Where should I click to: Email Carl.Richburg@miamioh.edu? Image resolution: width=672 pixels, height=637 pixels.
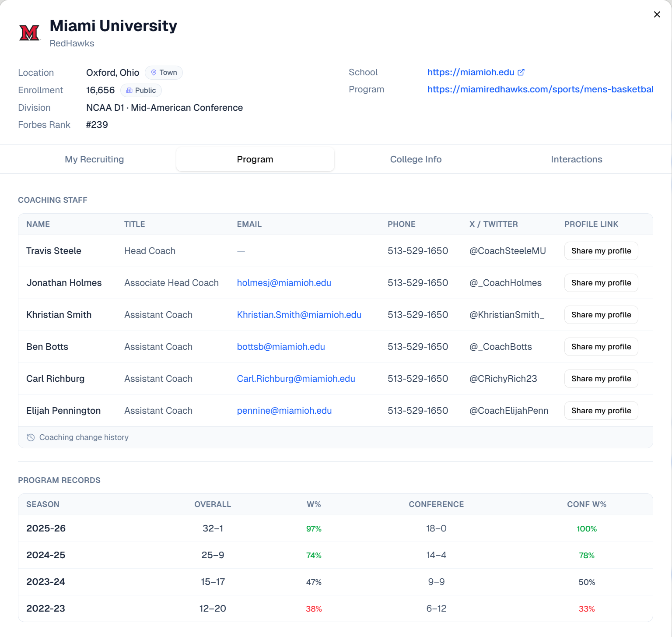[x=296, y=379]
